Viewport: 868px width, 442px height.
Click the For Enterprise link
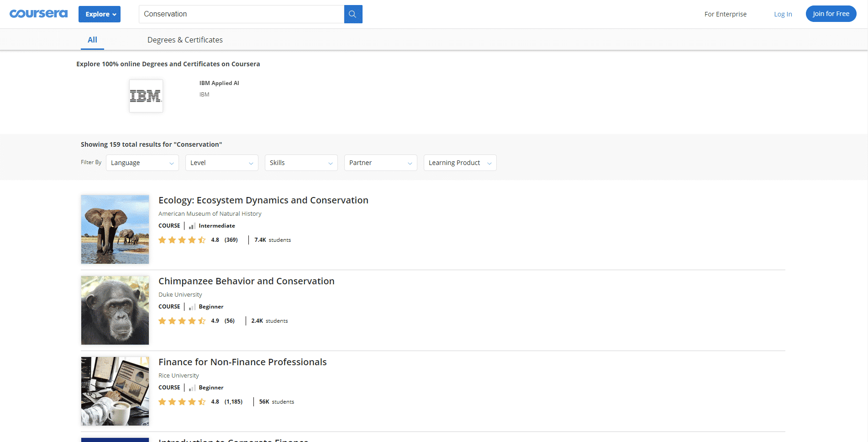click(x=726, y=14)
